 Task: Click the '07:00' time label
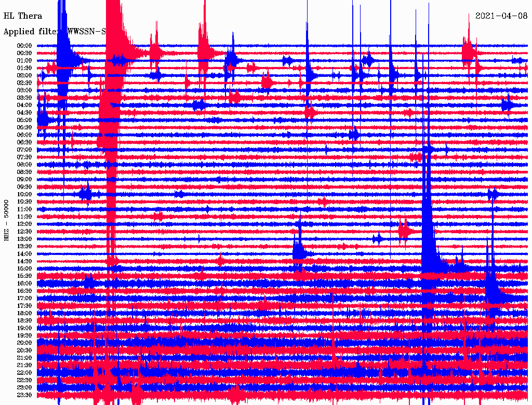pyautogui.click(x=24, y=150)
